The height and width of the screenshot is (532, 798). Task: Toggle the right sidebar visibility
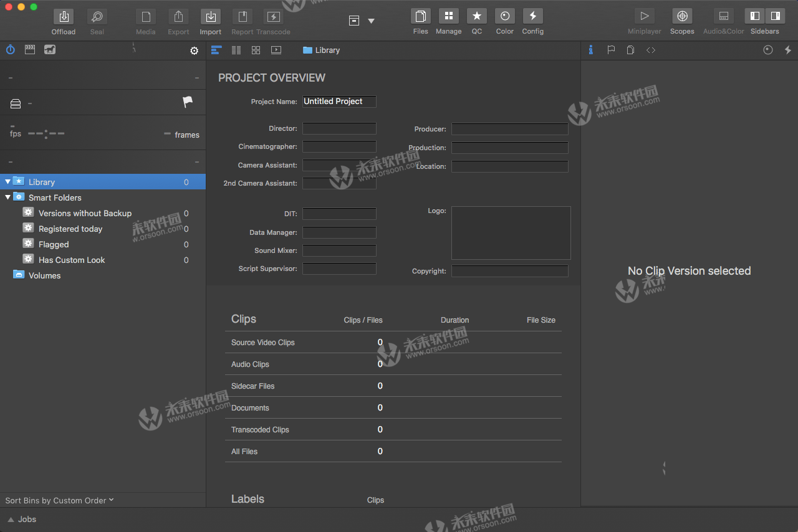(775, 16)
